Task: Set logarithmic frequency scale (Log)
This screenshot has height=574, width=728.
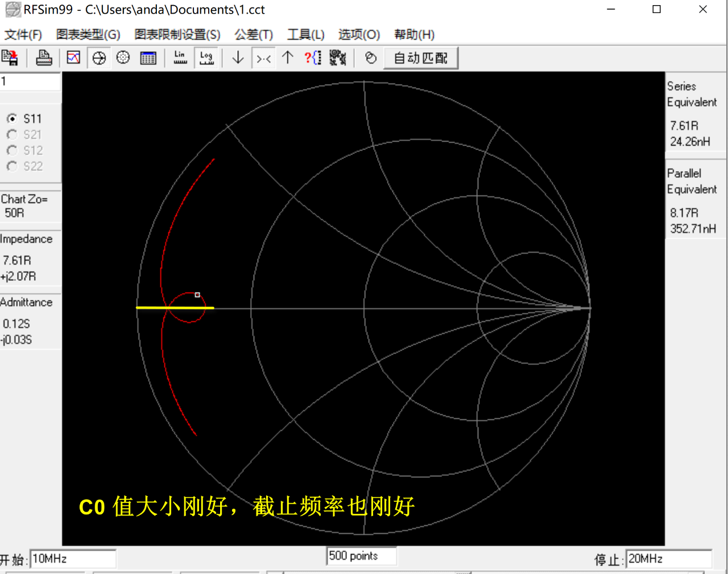Action: coord(206,58)
